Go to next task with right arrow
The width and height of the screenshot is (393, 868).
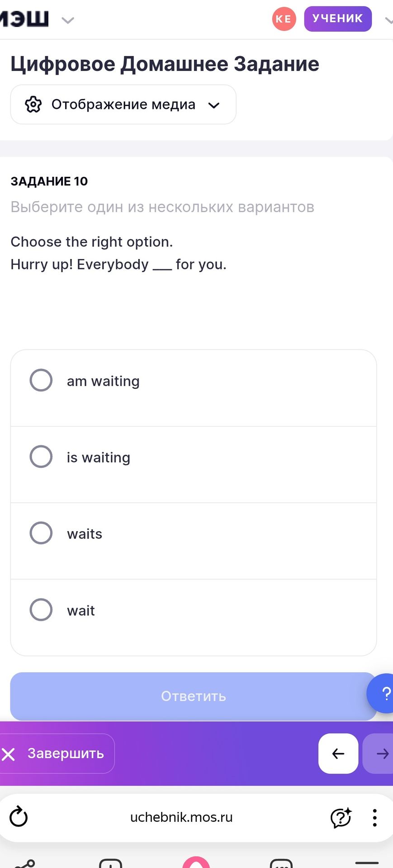[380, 753]
